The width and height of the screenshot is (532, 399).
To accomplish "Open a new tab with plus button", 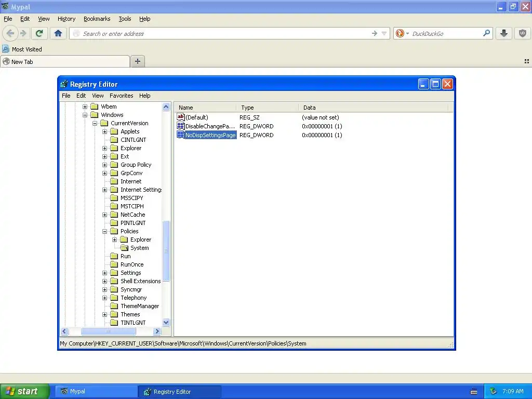I will [137, 61].
